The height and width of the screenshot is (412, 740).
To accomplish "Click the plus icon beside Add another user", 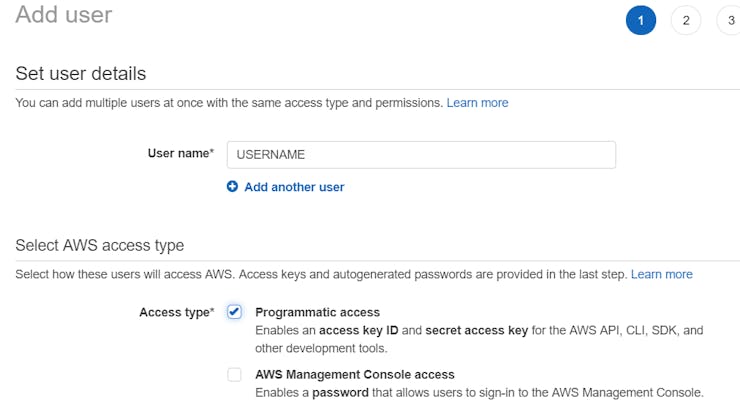I will [233, 187].
